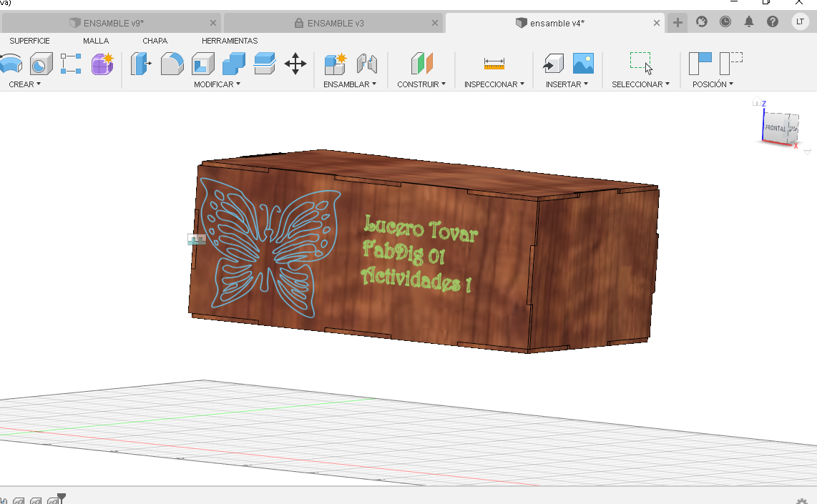The image size is (817, 504).
Task: Close the ENSAMBLE v9* tab
Action: coord(212,23)
